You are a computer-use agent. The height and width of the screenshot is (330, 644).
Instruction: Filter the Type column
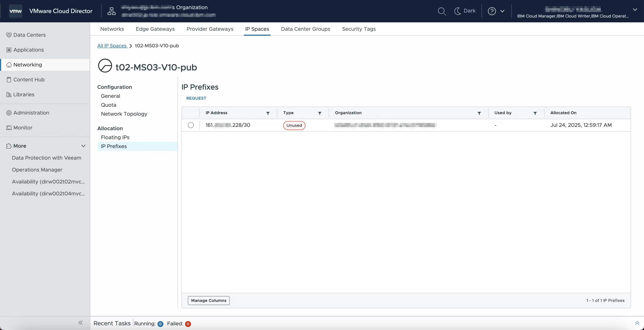320,113
